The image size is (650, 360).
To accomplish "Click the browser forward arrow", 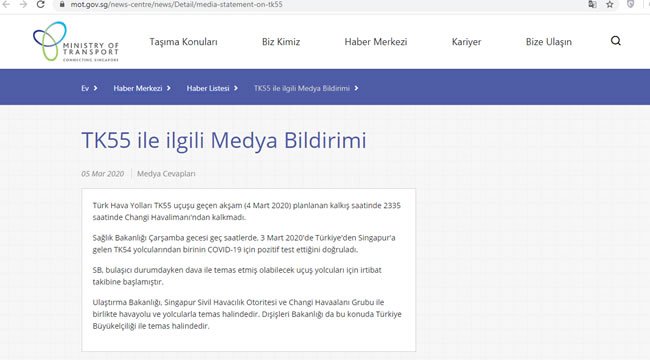I will (x=23, y=4).
